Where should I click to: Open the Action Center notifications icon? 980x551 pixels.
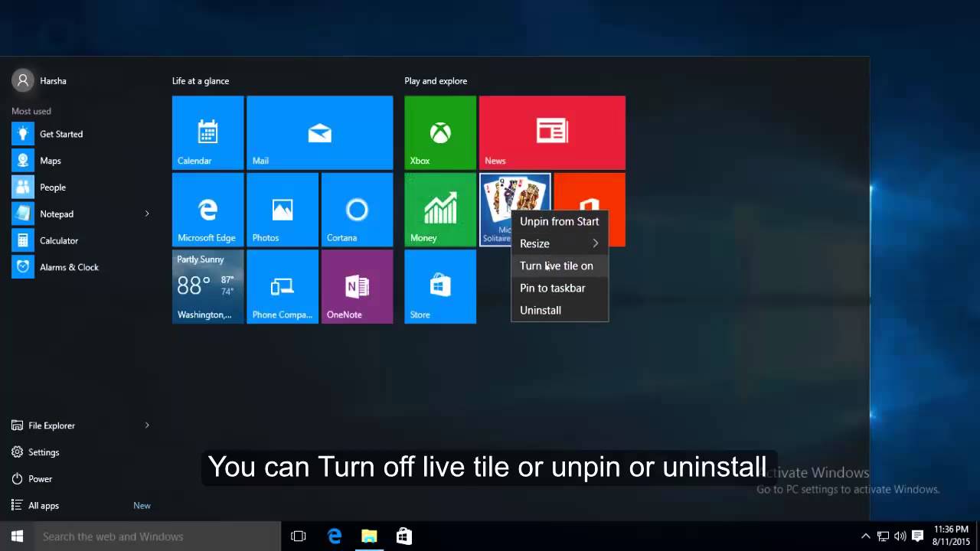tap(917, 536)
